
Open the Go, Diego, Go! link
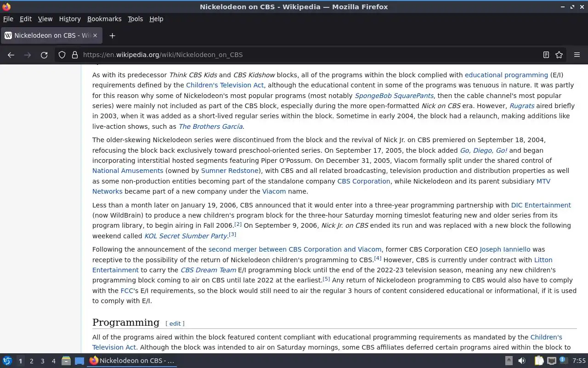click(x=484, y=150)
